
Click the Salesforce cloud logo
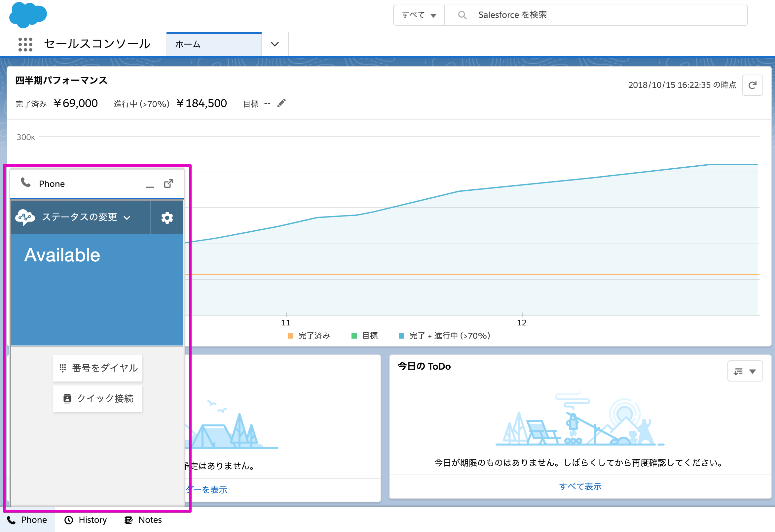click(x=28, y=15)
